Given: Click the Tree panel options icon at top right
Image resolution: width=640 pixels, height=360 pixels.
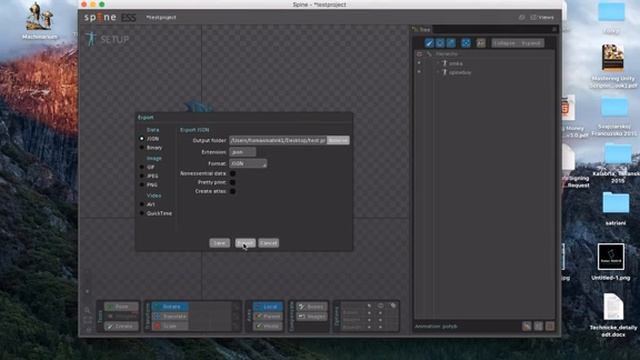Looking at the screenshot, I should [554, 29].
